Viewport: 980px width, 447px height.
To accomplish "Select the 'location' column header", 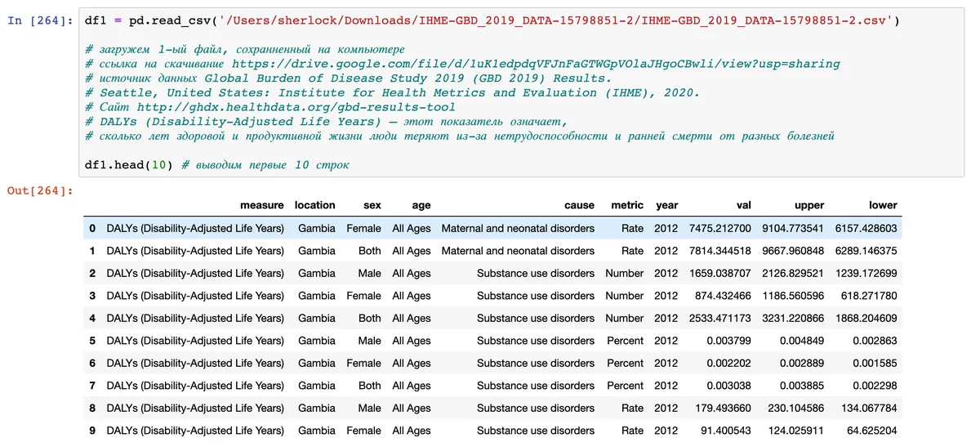I will point(314,205).
